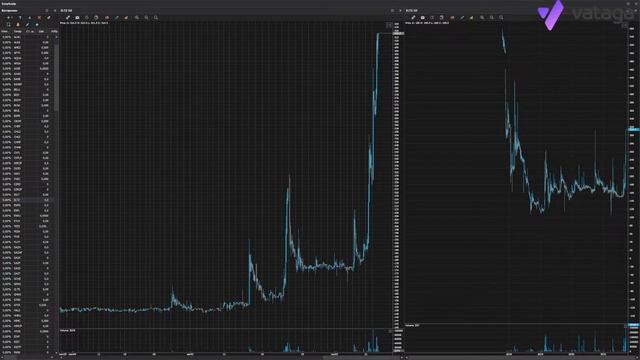Click the copy icon in right chart toolbar
Screen dimensions: 640x360
pos(441,18)
